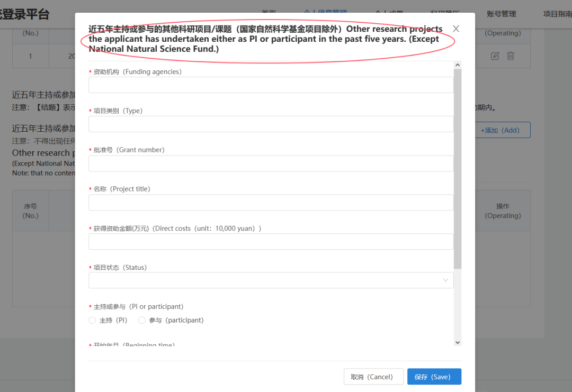Click the edit icon in row 1
The image size is (572, 392).
coord(495,56)
